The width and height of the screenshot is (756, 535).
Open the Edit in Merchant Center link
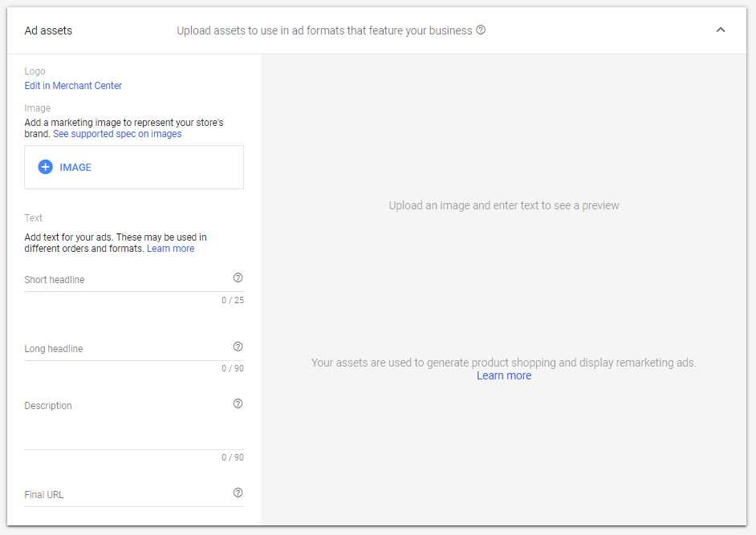(73, 86)
